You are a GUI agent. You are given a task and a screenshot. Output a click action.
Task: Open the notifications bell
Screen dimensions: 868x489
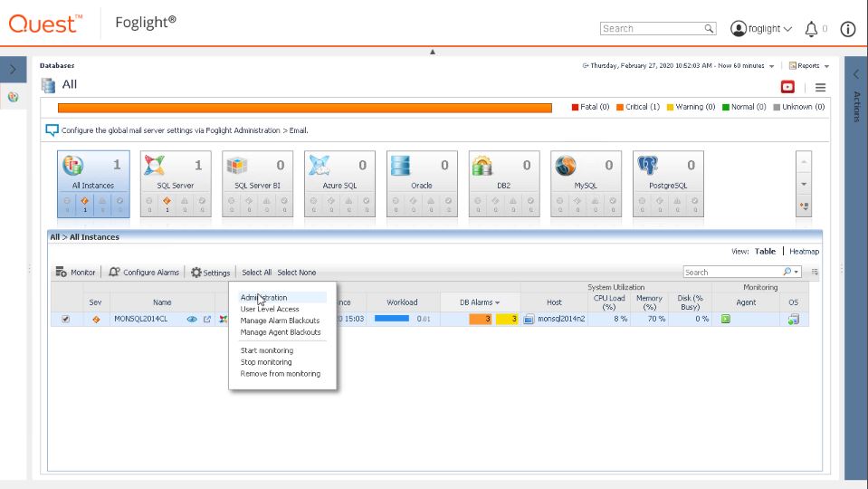pyautogui.click(x=811, y=29)
